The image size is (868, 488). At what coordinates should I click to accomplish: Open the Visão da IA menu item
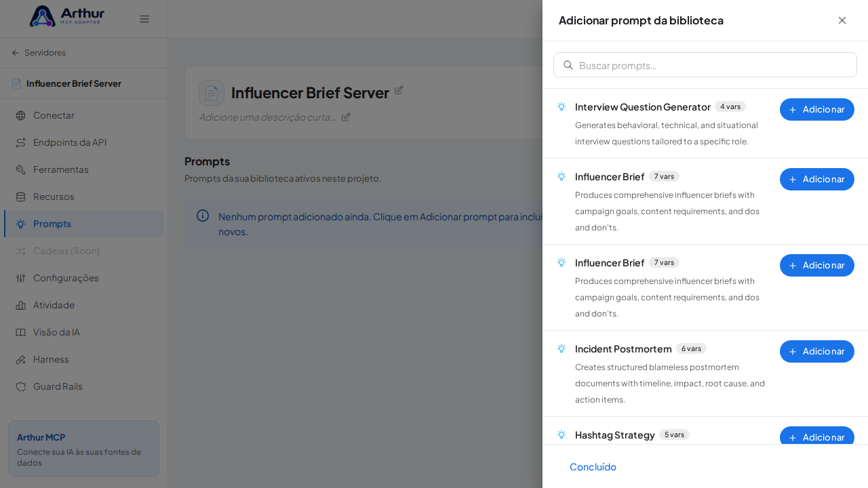tap(83, 332)
